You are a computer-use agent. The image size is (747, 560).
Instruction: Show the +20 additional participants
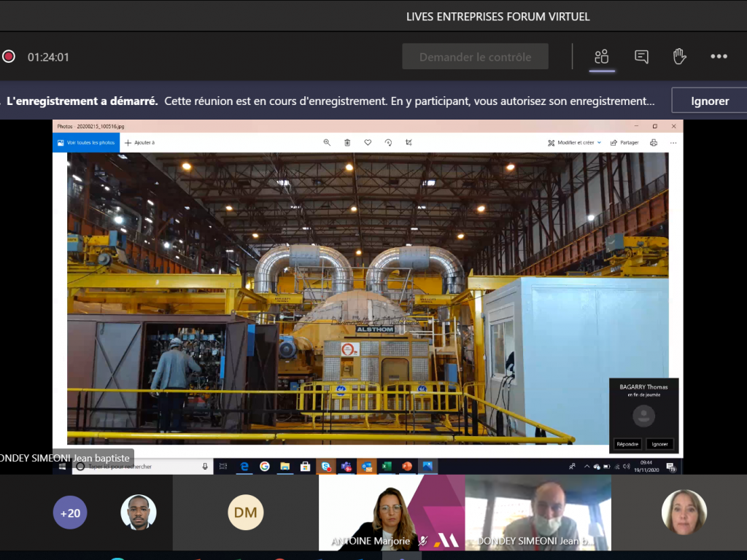70,513
